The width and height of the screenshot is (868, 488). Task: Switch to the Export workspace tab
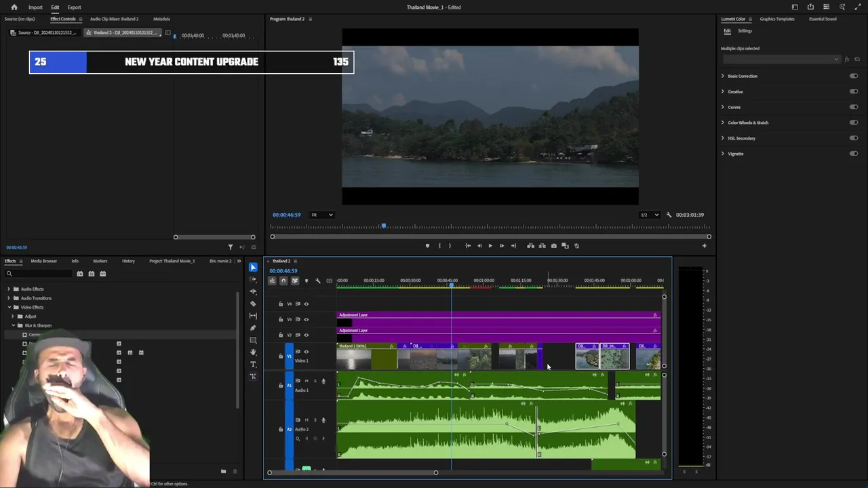[74, 7]
